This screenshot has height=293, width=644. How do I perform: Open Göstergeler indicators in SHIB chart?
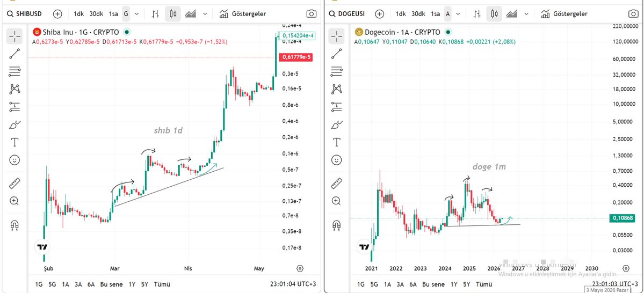click(x=243, y=14)
